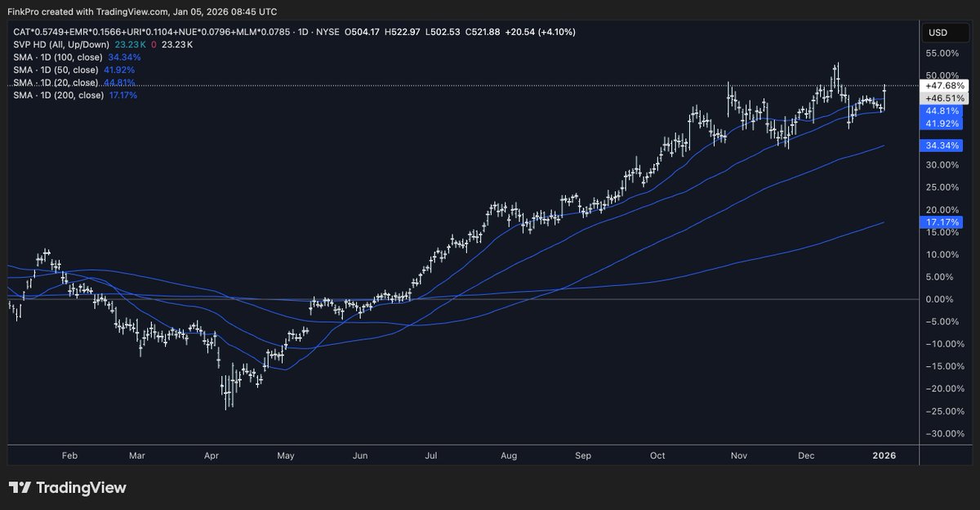
Task: Click the +46.51% countdown price label
Action: tap(944, 96)
